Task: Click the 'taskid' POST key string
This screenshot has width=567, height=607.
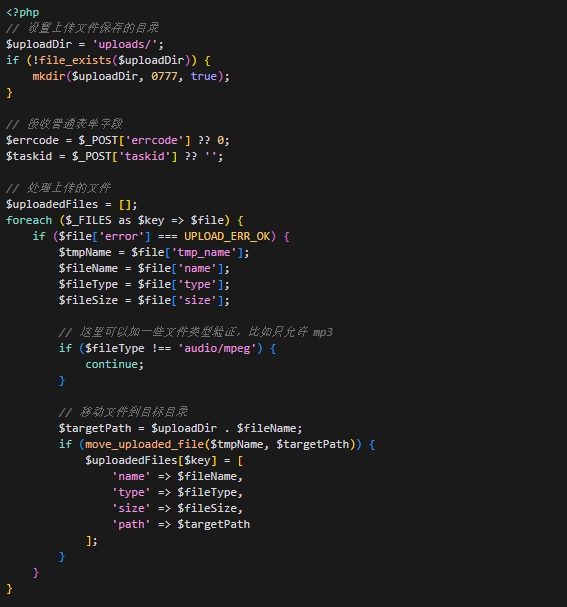Action: pyautogui.click(x=144, y=156)
